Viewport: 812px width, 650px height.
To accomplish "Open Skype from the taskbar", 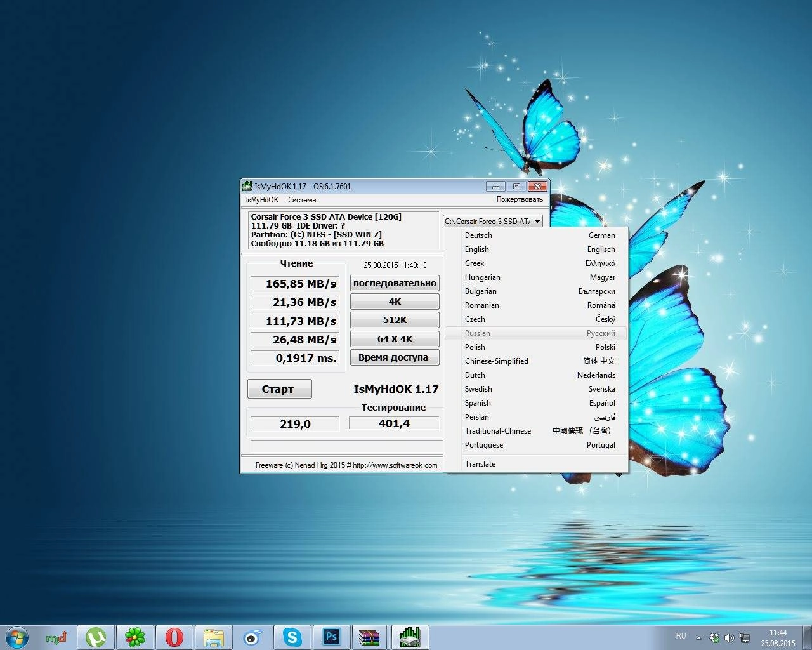I will [x=292, y=637].
